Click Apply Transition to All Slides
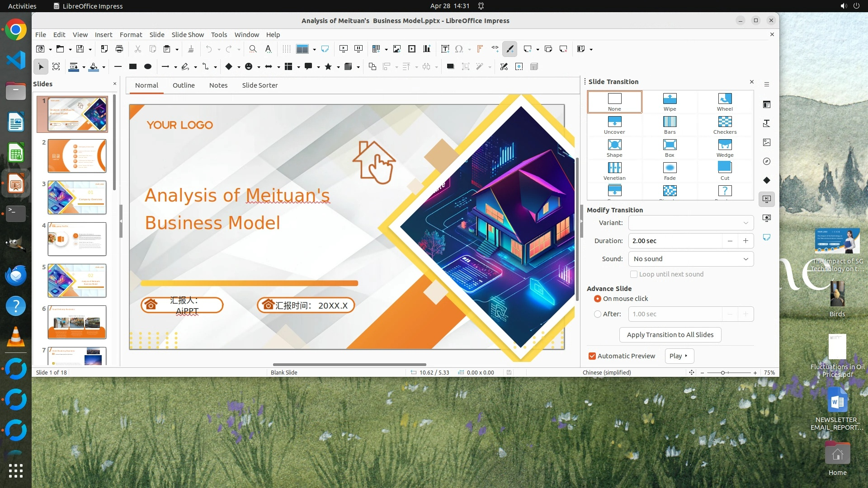The image size is (868, 488). [x=670, y=335]
